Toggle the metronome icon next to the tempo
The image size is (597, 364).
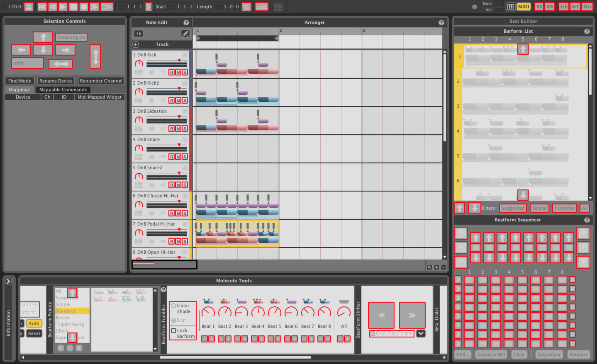click(x=28, y=7)
